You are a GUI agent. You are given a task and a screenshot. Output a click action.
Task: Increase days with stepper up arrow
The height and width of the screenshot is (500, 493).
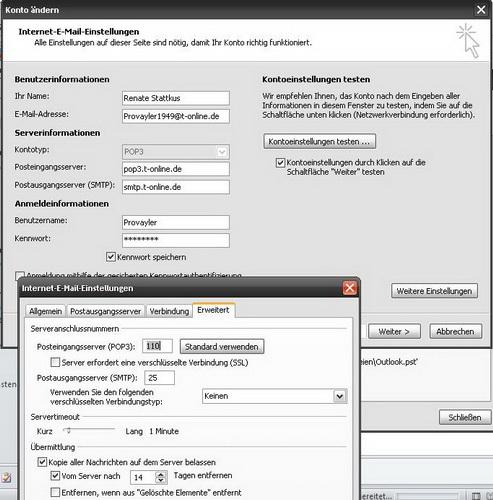(161, 475)
